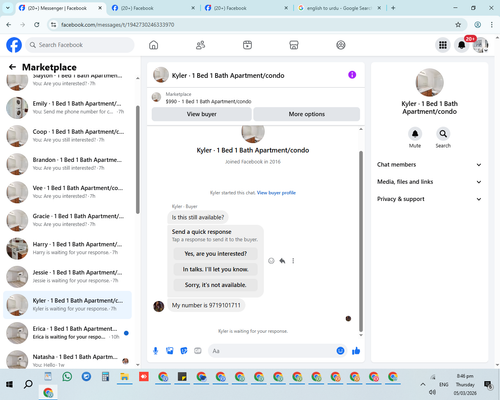This screenshot has width=500, height=400.
Task: Reload the page in browser
Action: click(37, 25)
